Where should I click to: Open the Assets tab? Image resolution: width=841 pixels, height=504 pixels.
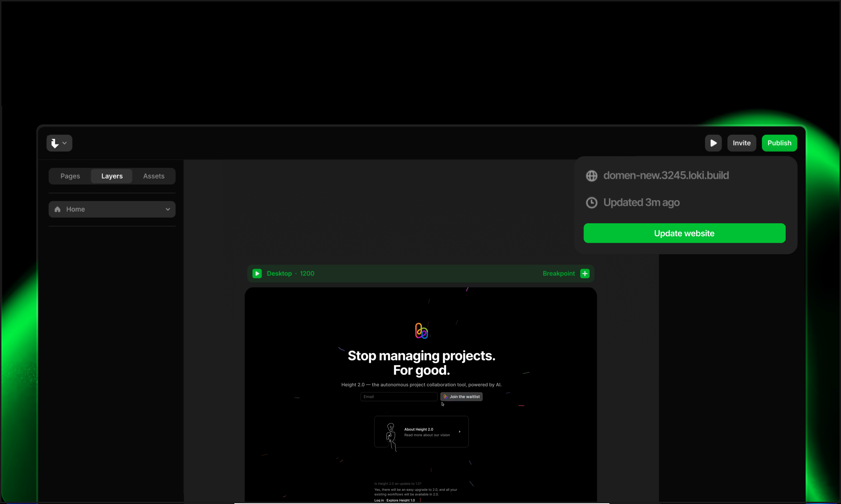tap(154, 176)
